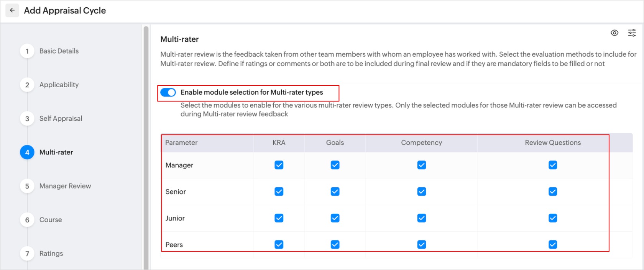Uncheck KRA for Peers
Image resolution: width=644 pixels, height=270 pixels.
point(279,244)
